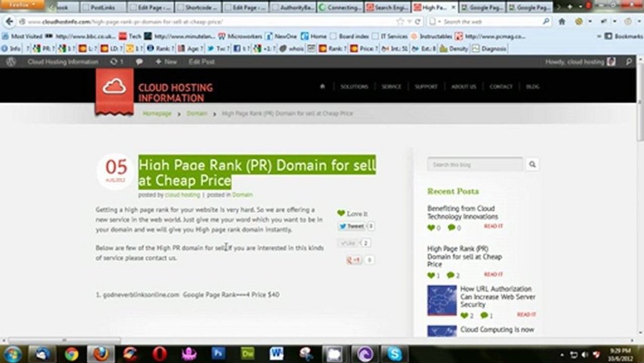Open Dreamweaver from the taskbar
The width and height of the screenshot is (644, 363).
click(x=248, y=353)
